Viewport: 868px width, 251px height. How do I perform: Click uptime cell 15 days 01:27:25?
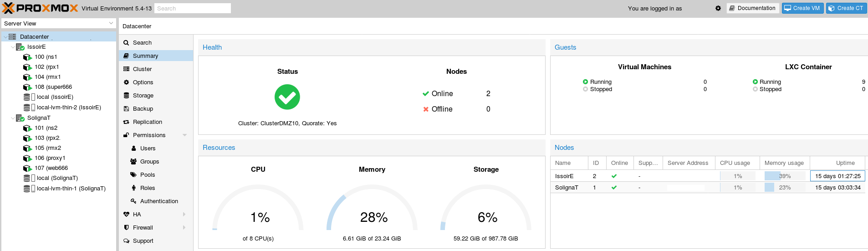point(837,176)
